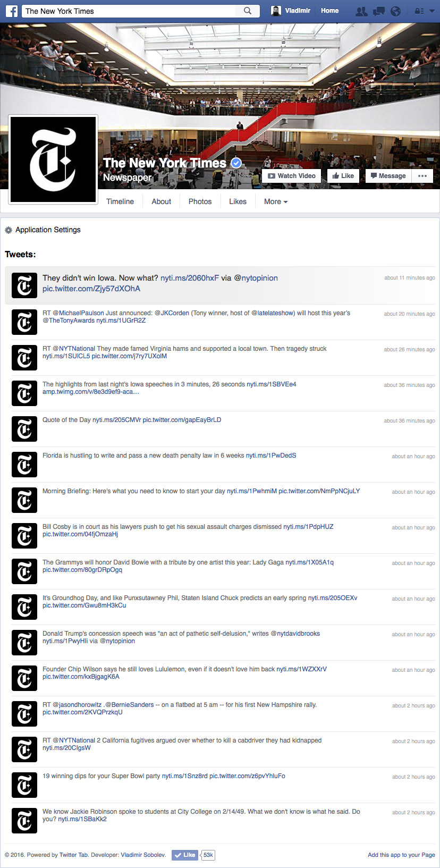Click the page title The New York Times on cover
The height and width of the screenshot is (868, 440).
click(x=165, y=163)
